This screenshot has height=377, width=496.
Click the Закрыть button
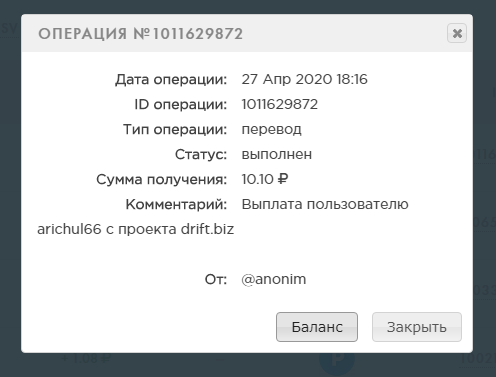(x=417, y=327)
